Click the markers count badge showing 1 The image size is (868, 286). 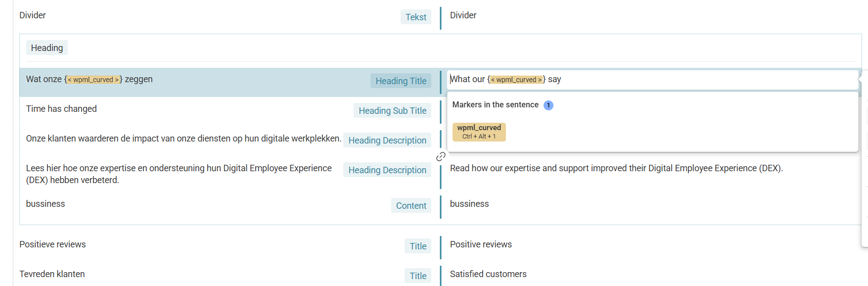pos(548,105)
